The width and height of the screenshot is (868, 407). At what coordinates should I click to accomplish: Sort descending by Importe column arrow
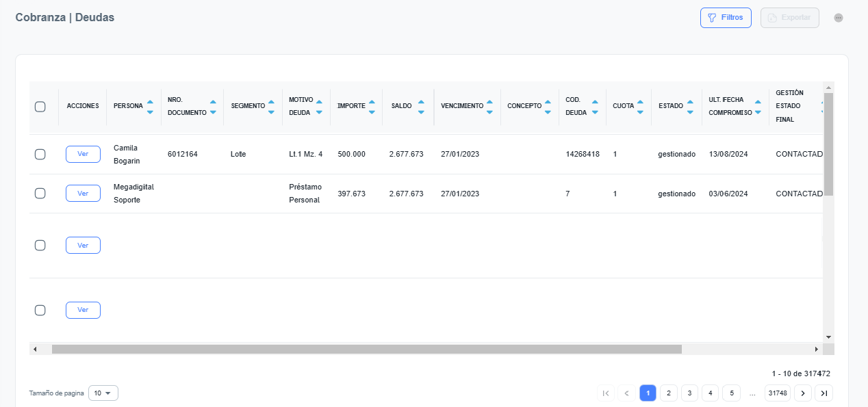click(372, 111)
